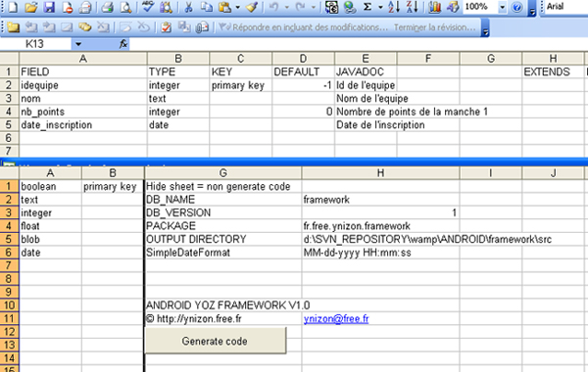Select column H header in lower sheet

pyautogui.click(x=380, y=172)
